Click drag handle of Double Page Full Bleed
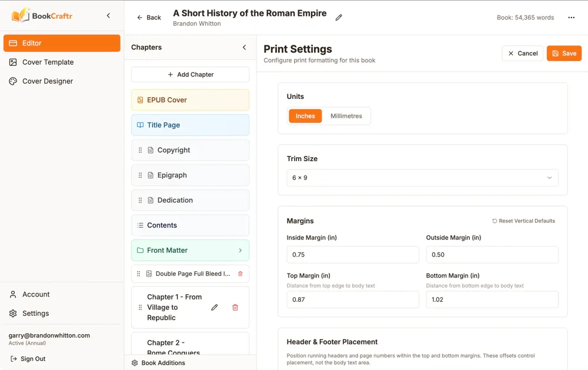The width and height of the screenshot is (588, 370). click(x=138, y=274)
